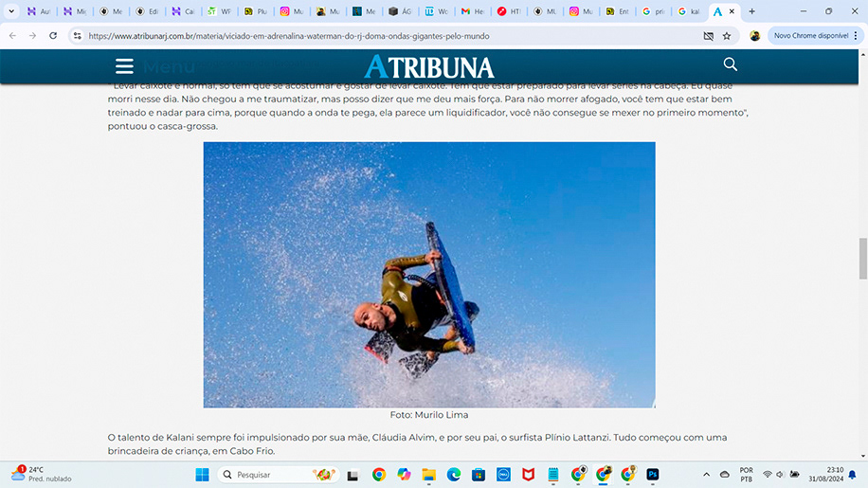Click the address bar URL
This screenshot has height=488, width=868.
point(289,36)
